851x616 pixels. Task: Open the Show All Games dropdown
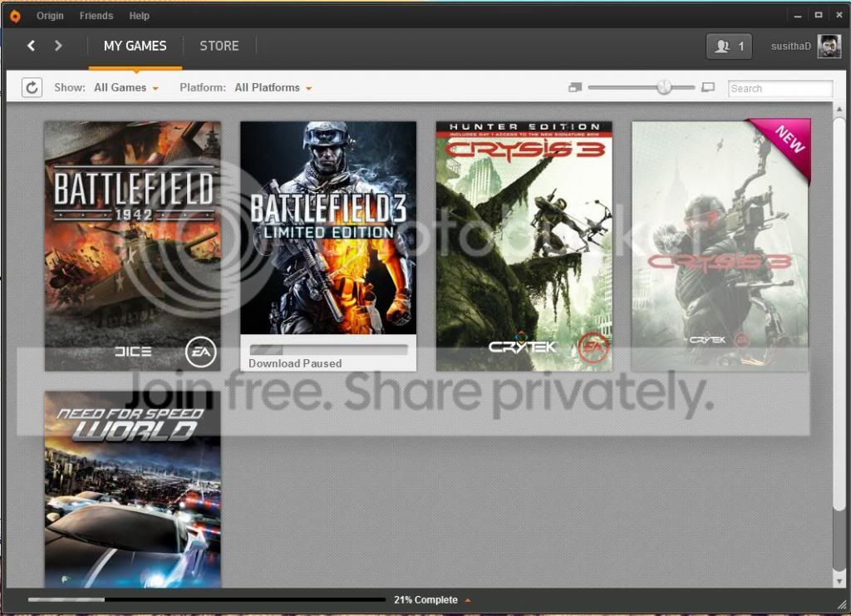[126, 87]
